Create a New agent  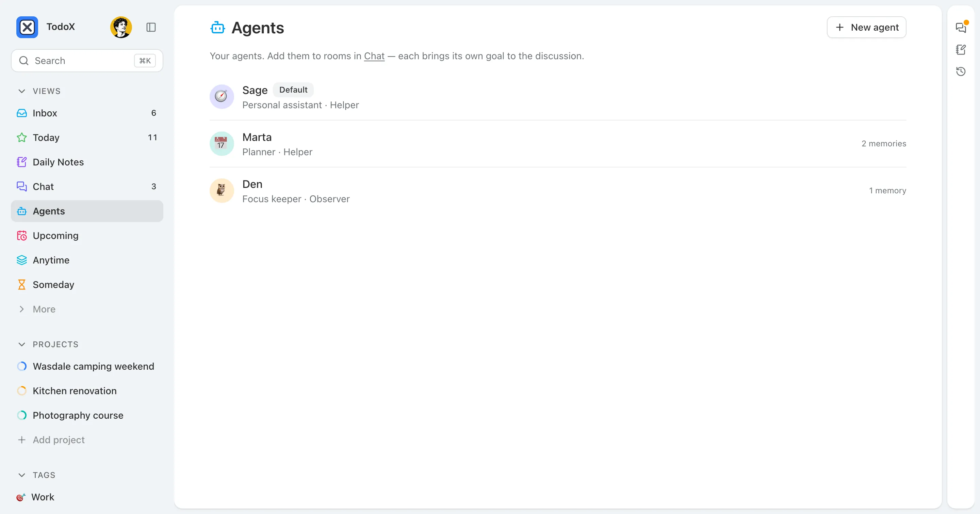tap(866, 27)
